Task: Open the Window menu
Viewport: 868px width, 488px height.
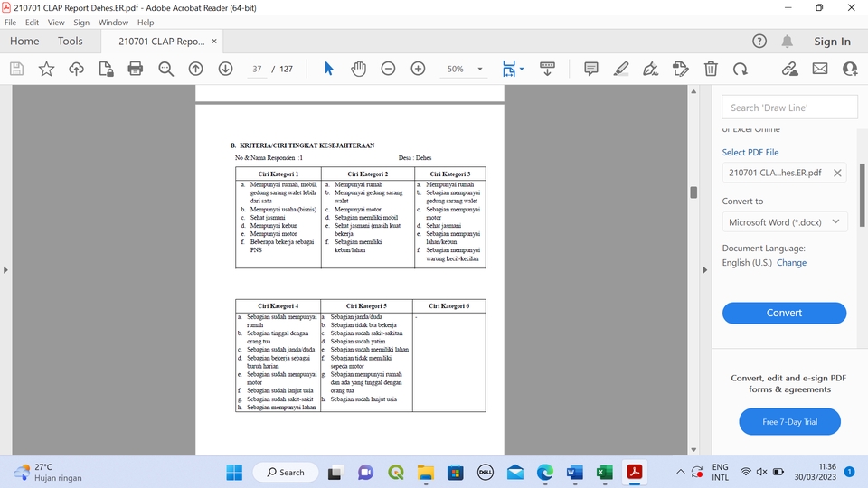Action: tap(114, 22)
